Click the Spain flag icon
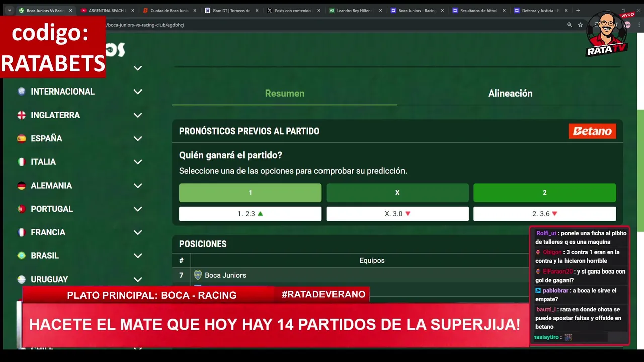 point(21,138)
